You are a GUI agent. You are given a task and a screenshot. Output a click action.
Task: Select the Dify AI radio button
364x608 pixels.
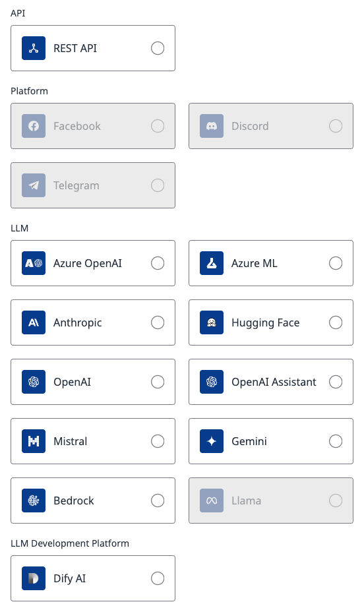click(158, 578)
